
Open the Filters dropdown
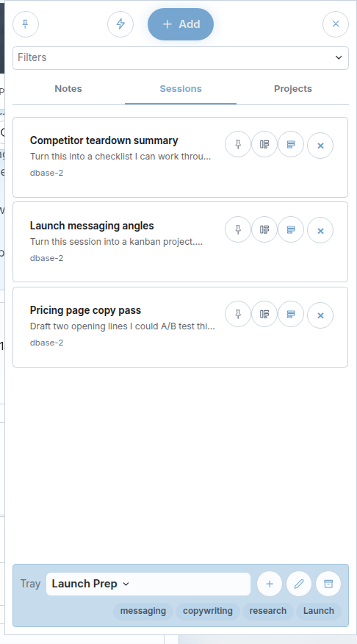[181, 58]
